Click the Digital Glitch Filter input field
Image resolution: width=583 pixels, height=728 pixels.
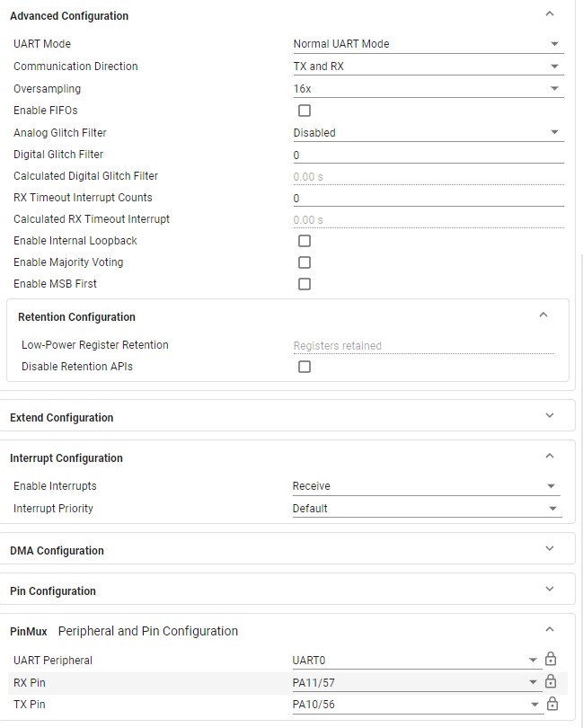click(x=428, y=155)
